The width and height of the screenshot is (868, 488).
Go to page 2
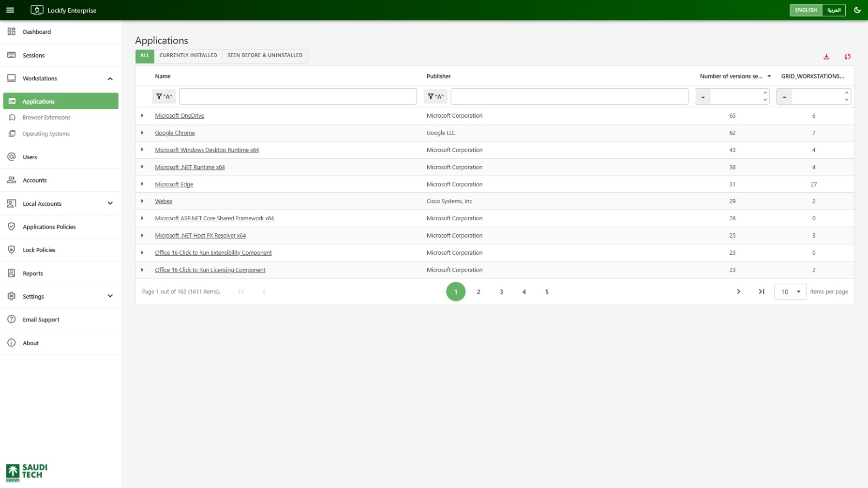click(479, 291)
